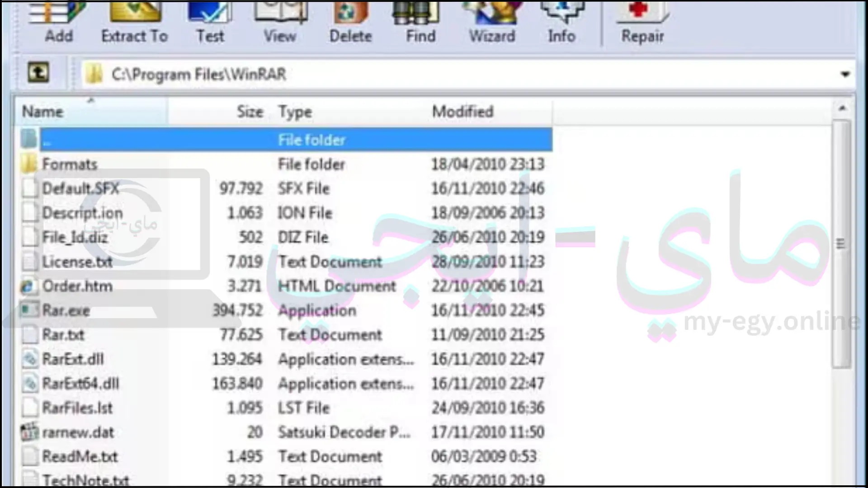Click the View file toolbar button

[280, 23]
